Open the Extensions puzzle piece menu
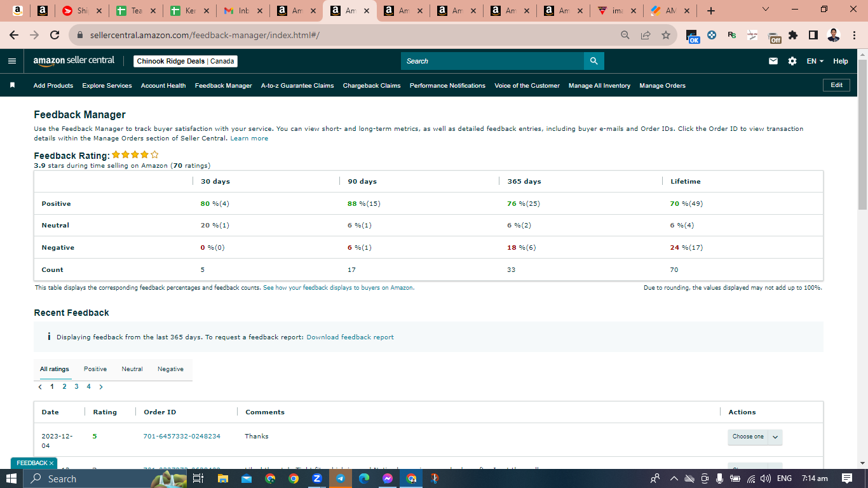The width and height of the screenshot is (868, 488). 793,35
